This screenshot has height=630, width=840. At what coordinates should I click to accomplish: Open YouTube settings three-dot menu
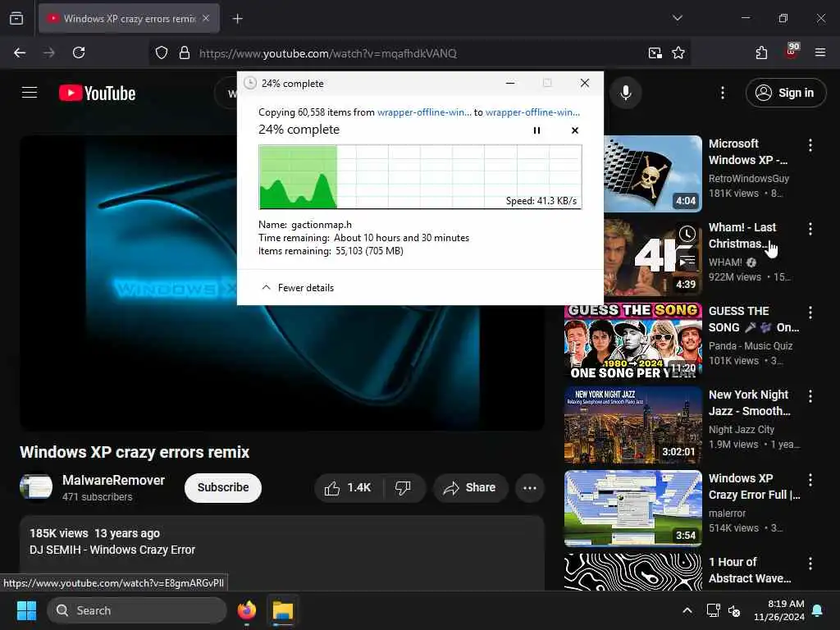tap(722, 93)
